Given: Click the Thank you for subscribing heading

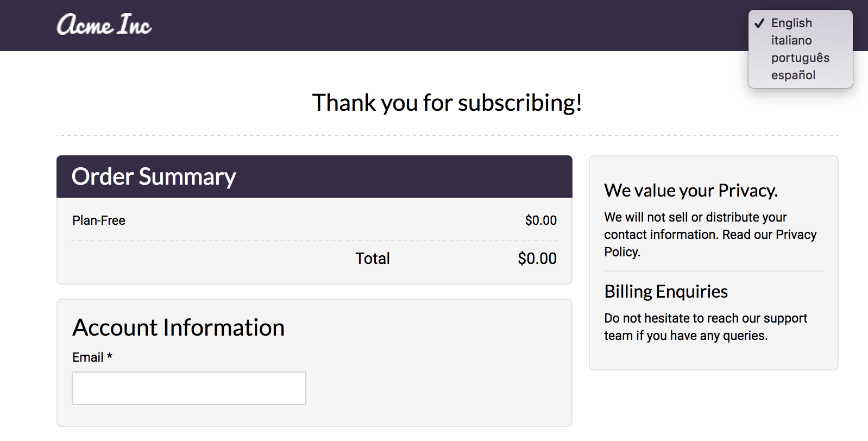Looking at the screenshot, I should [x=447, y=103].
